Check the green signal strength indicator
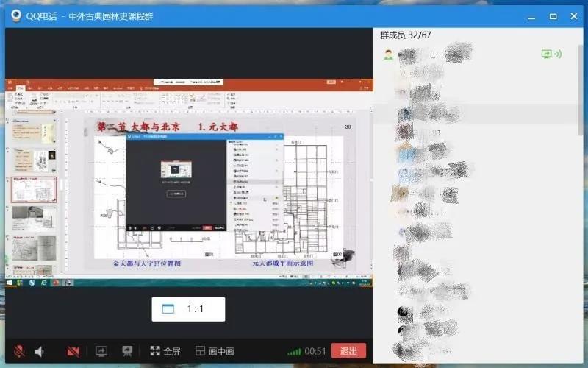This screenshot has height=368, width=588. pyautogui.click(x=294, y=351)
